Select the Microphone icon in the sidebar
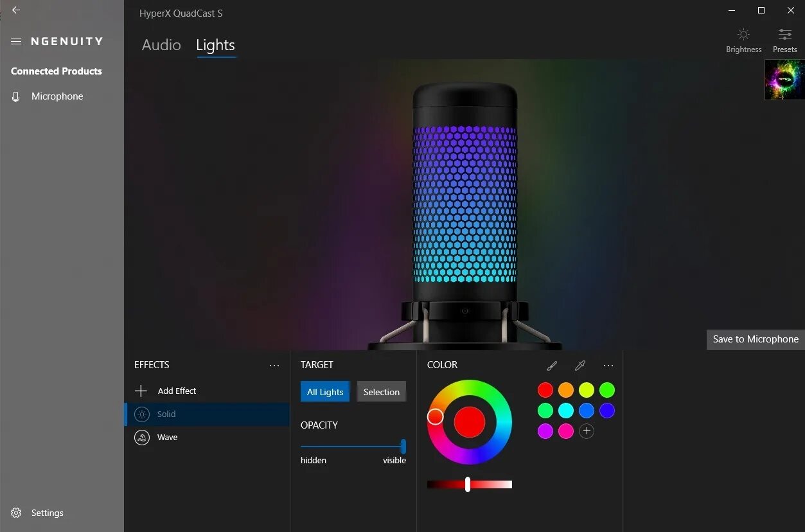Screen dimensions: 805x532 coord(16,96)
